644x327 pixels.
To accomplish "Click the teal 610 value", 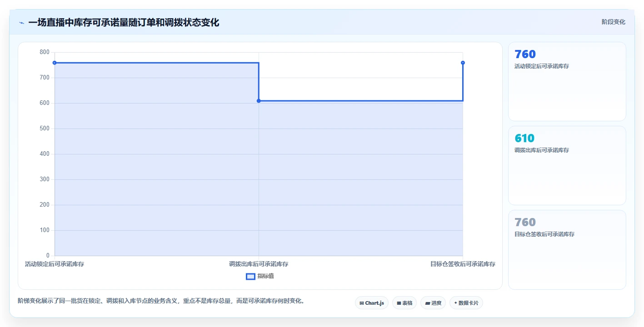I will [524, 139].
